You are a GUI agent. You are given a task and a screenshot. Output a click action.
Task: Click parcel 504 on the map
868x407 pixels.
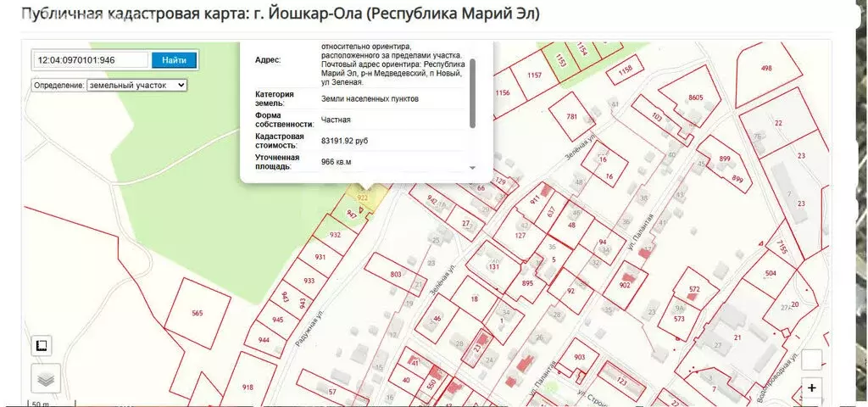(x=771, y=274)
